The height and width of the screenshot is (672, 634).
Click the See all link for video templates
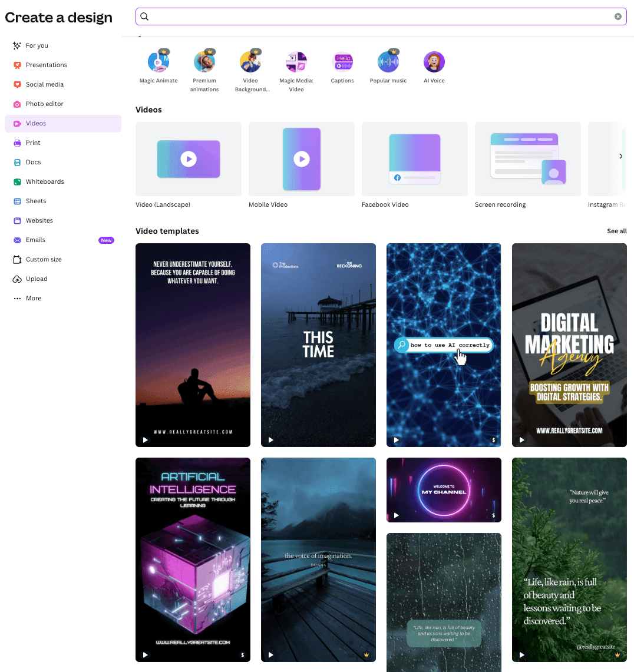pyautogui.click(x=617, y=231)
